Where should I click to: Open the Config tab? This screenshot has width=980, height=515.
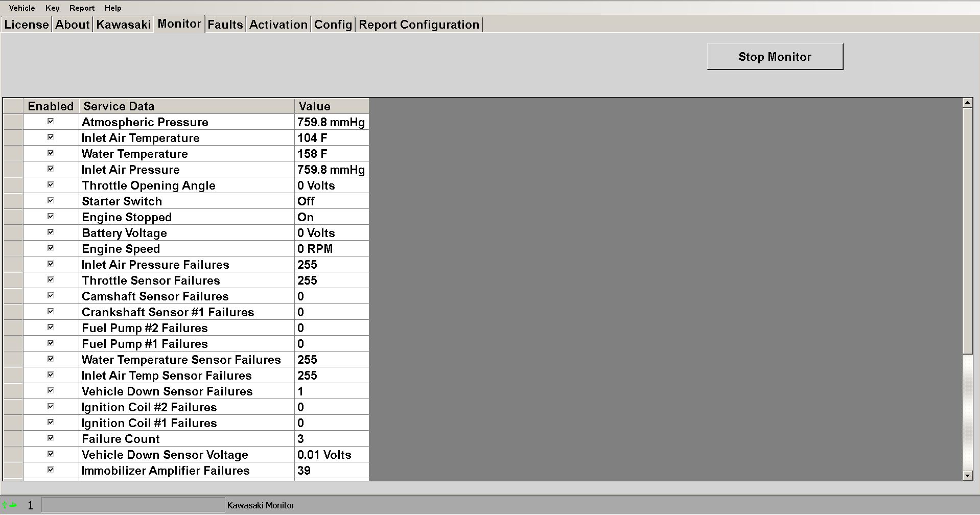pyautogui.click(x=333, y=25)
